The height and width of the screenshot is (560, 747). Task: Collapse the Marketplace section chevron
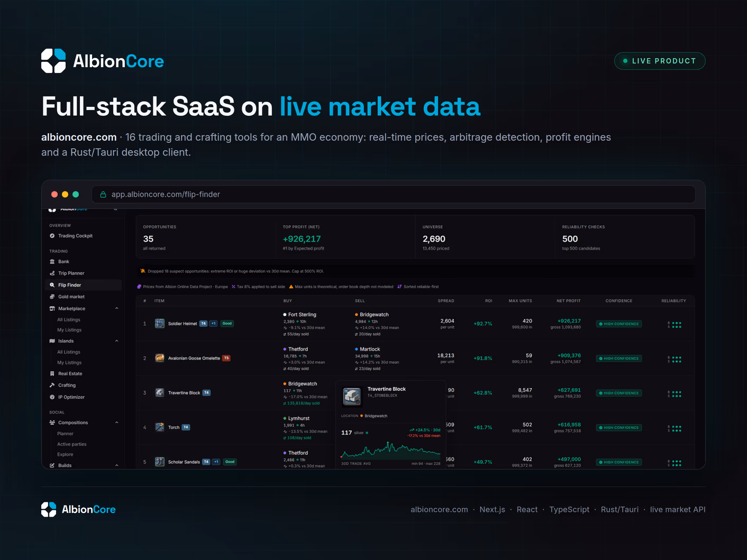coord(117,308)
